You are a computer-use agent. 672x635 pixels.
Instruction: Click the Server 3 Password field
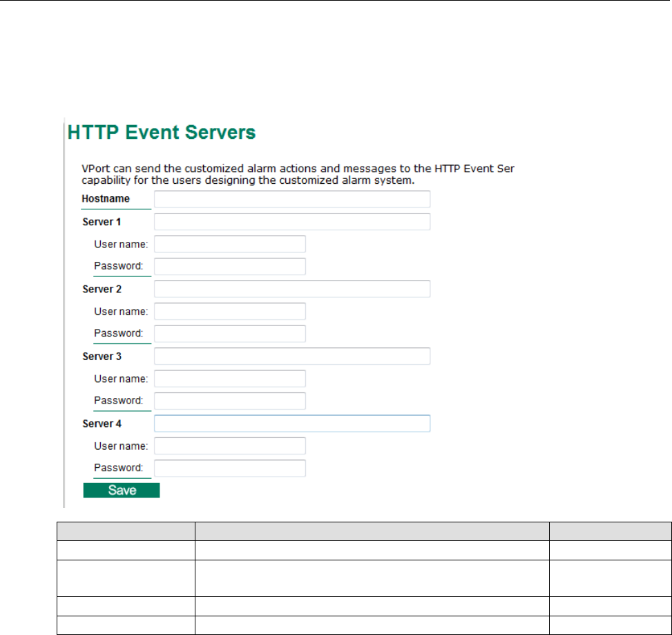229,401
